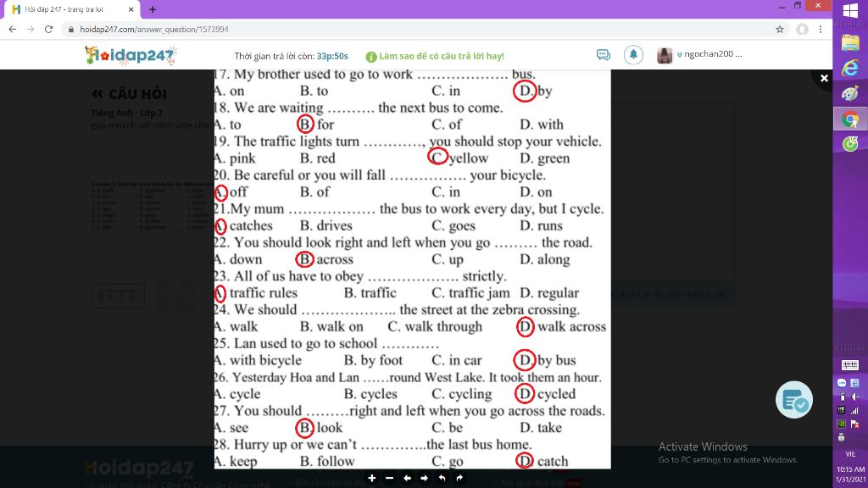Open the notifications bell

pos(633,54)
